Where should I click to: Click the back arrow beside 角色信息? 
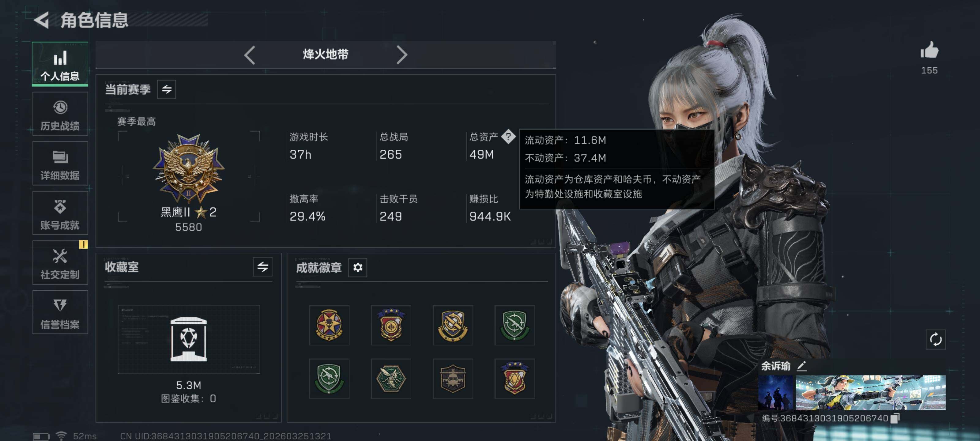pyautogui.click(x=42, y=20)
